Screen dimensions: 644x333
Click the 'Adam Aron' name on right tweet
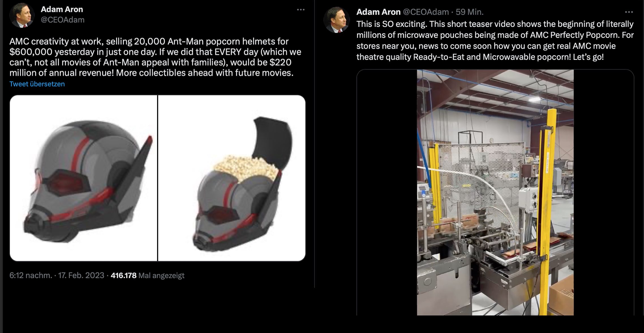(x=378, y=12)
